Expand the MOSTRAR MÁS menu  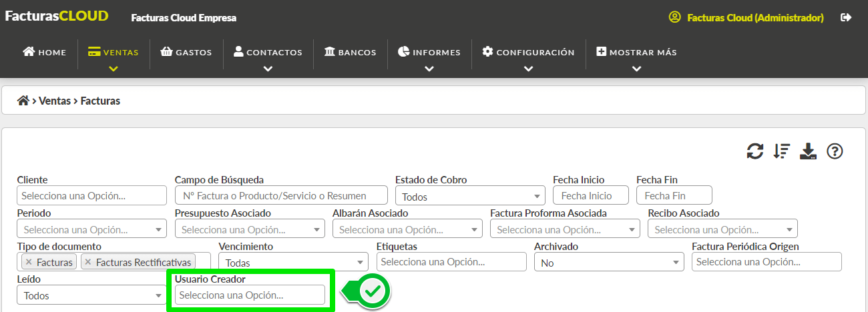636,52
